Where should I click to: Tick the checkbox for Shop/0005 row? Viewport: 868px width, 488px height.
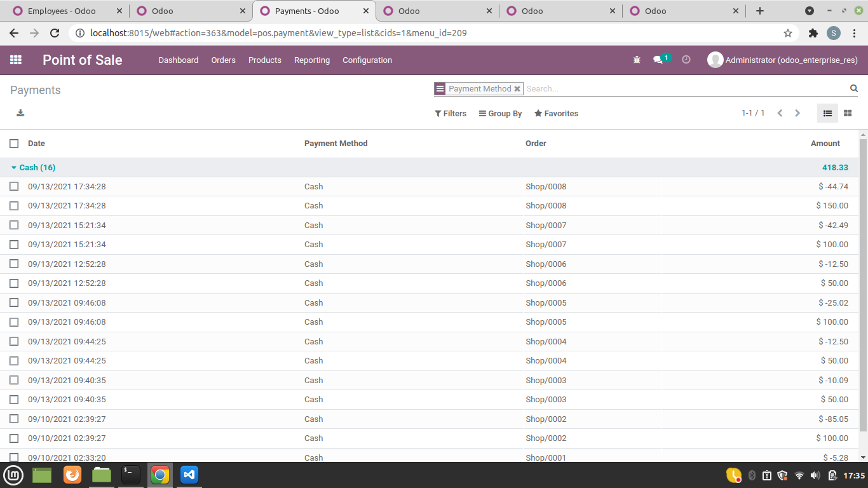click(x=14, y=302)
